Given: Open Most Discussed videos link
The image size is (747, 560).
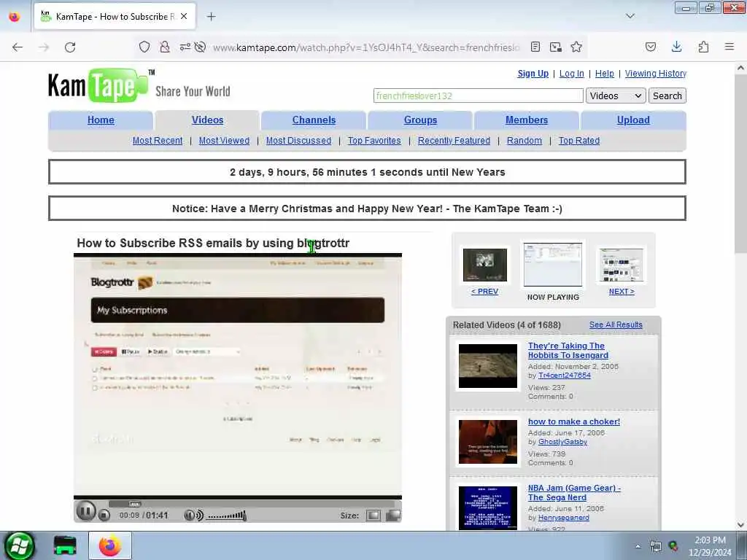Looking at the screenshot, I should coord(298,141).
